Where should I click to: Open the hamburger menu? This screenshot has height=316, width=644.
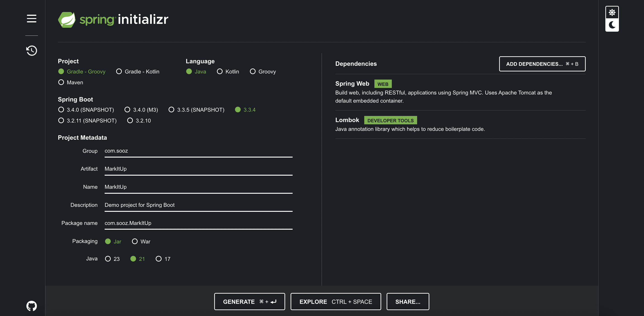point(31,19)
